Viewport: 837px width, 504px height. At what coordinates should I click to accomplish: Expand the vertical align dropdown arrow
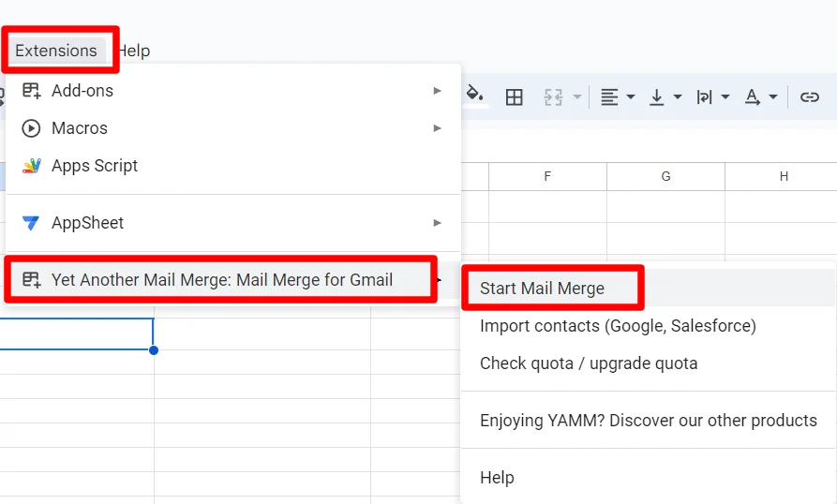click(x=678, y=97)
